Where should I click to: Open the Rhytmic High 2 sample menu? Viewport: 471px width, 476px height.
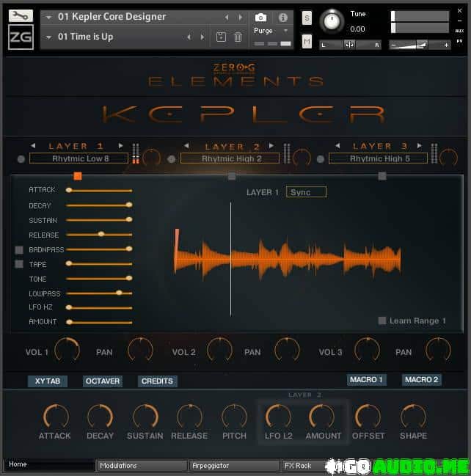pyautogui.click(x=230, y=158)
